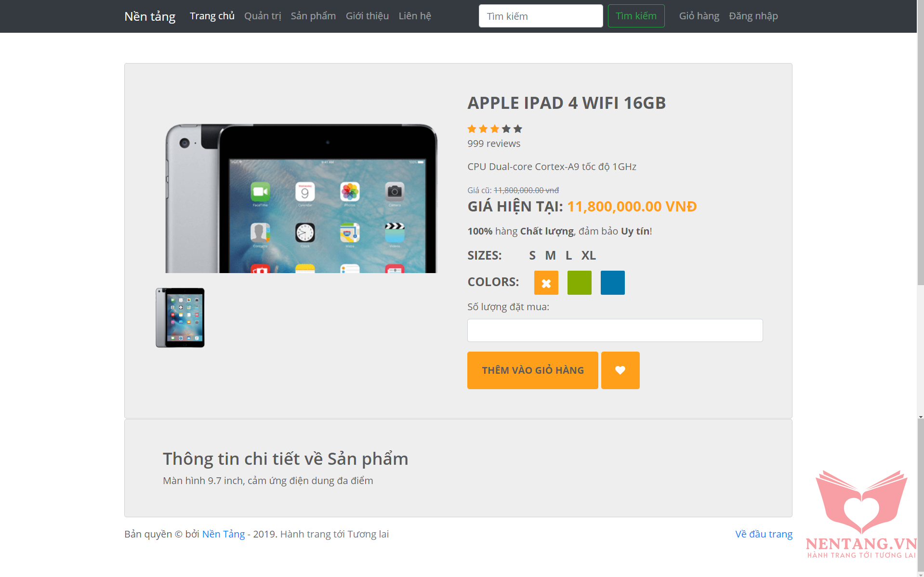Image resolution: width=924 pixels, height=577 pixels.
Task: Open Giỏ hàng cart link
Action: coord(699,16)
